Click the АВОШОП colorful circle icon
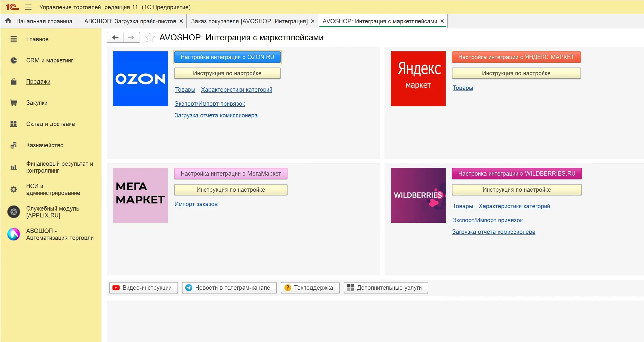This screenshot has width=644, height=342. coord(14,234)
